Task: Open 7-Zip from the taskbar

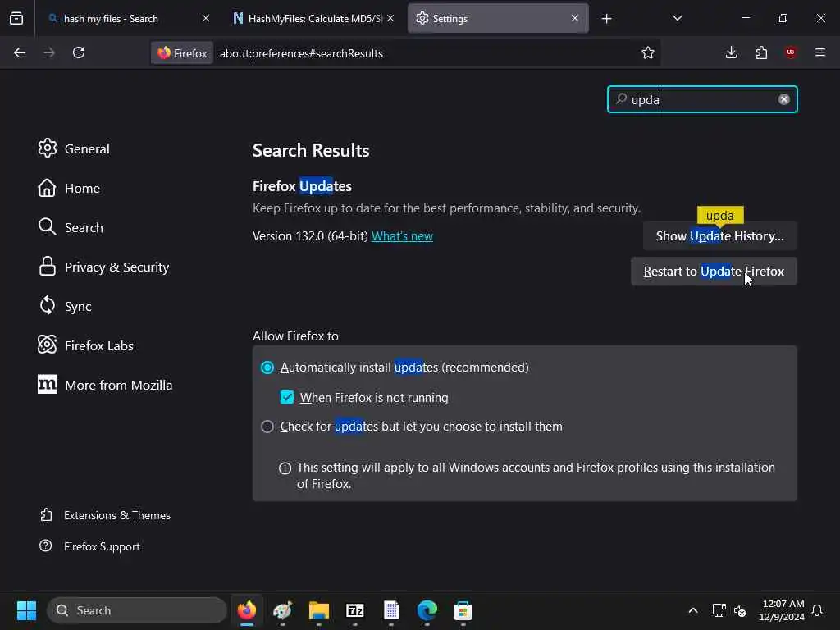Action: tap(354, 610)
